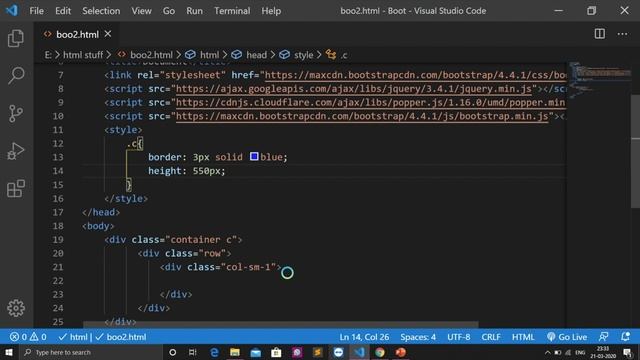
Task: Open the Edit menu
Action: coord(63,11)
